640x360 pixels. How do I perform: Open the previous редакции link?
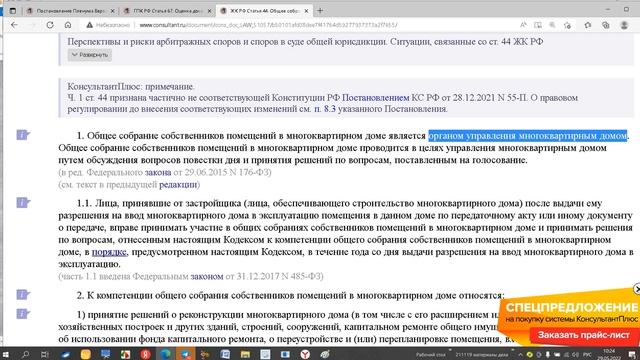pyautogui.click(x=178, y=184)
